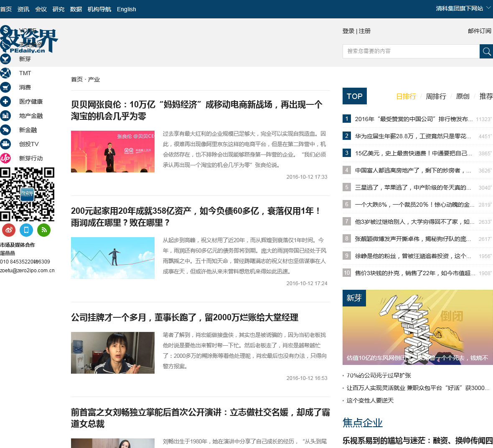Open the pink UP 新芽行动 icon

(5, 158)
